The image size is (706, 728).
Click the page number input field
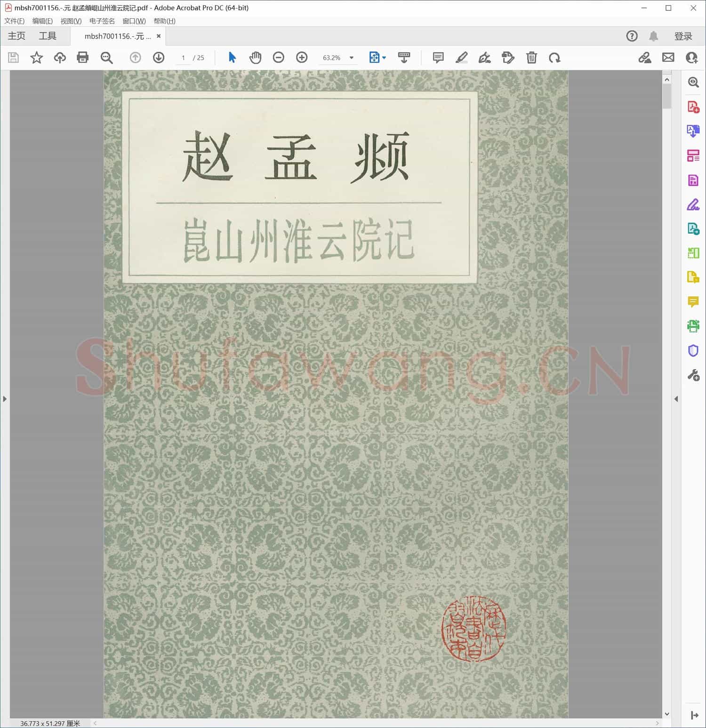pyautogui.click(x=183, y=57)
